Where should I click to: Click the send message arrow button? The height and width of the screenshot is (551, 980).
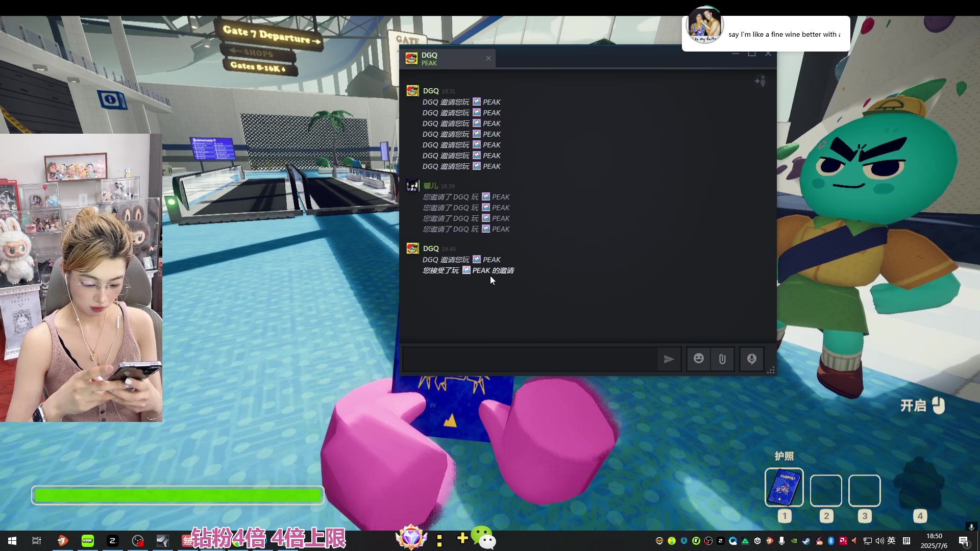click(669, 359)
